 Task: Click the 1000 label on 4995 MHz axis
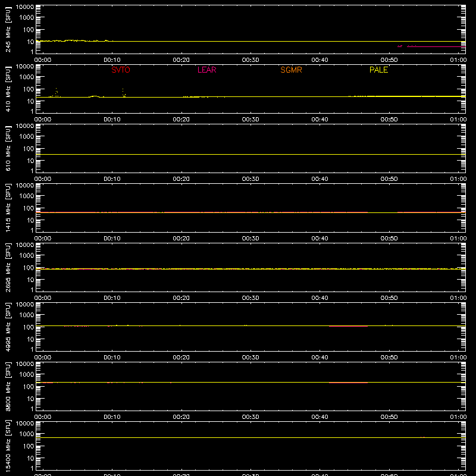tap(27, 315)
